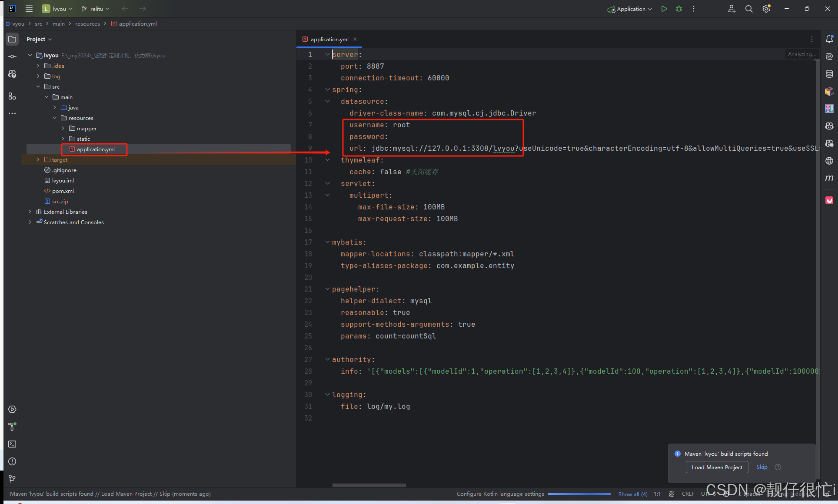Open Search Everywhere magnifier

(x=748, y=9)
